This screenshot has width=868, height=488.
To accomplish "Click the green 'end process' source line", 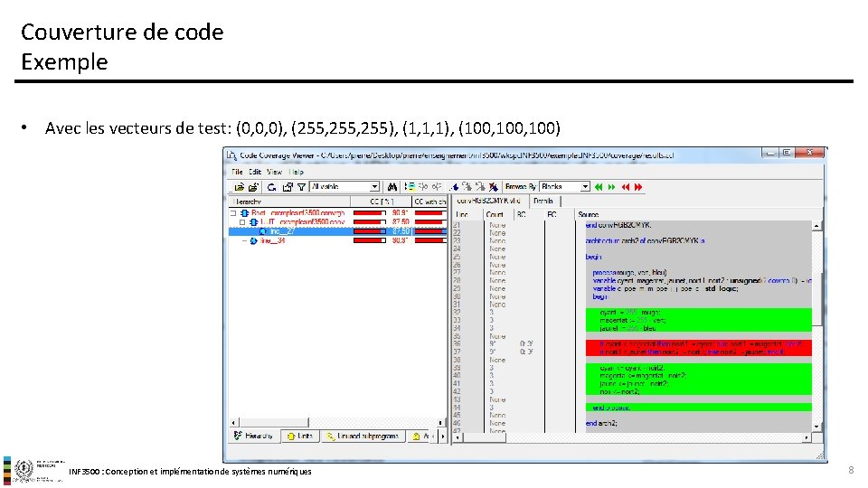I will tap(699, 408).
